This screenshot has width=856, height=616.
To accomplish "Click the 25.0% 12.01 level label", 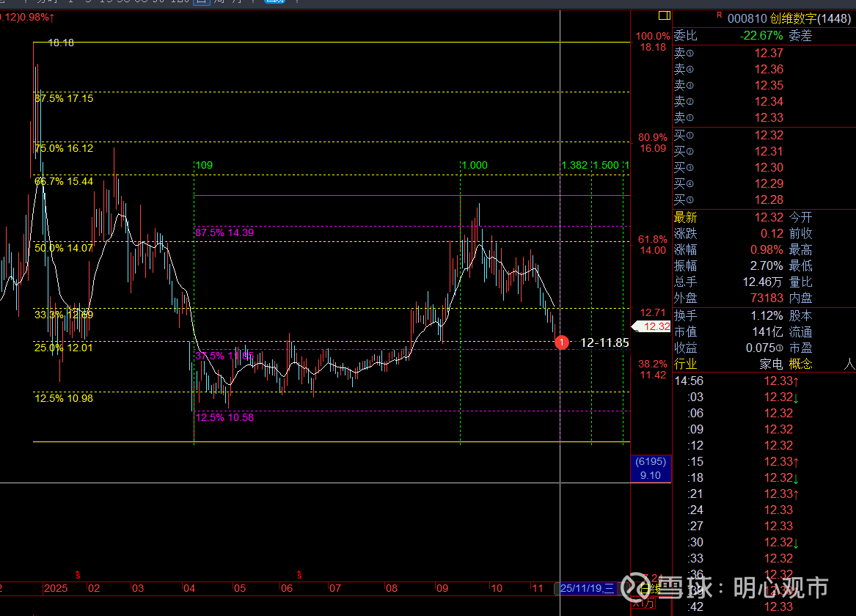I will coord(64,348).
